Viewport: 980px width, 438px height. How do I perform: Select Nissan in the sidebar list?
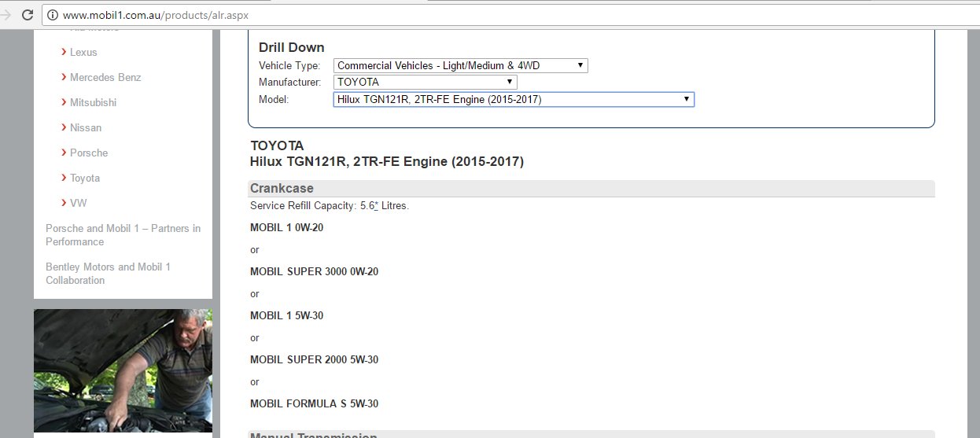pos(86,127)
